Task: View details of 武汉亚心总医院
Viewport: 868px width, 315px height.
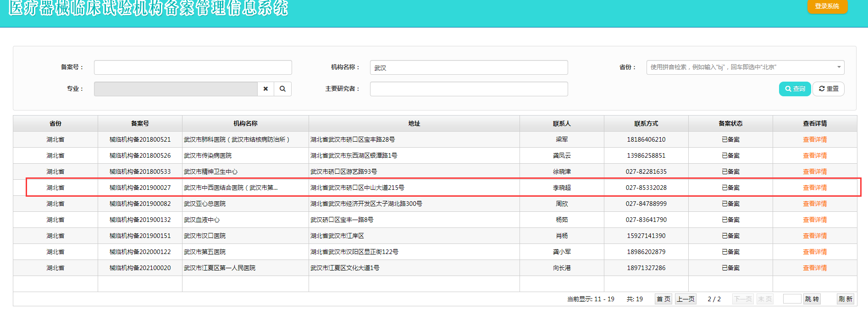Action: click(814, 204)
